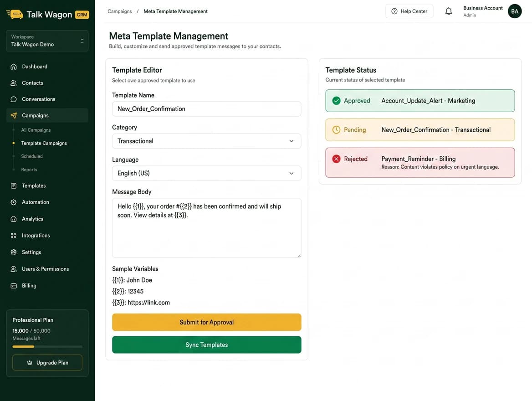
Task: Click the green Approved checkmark icon
Action: coord(336,101)
